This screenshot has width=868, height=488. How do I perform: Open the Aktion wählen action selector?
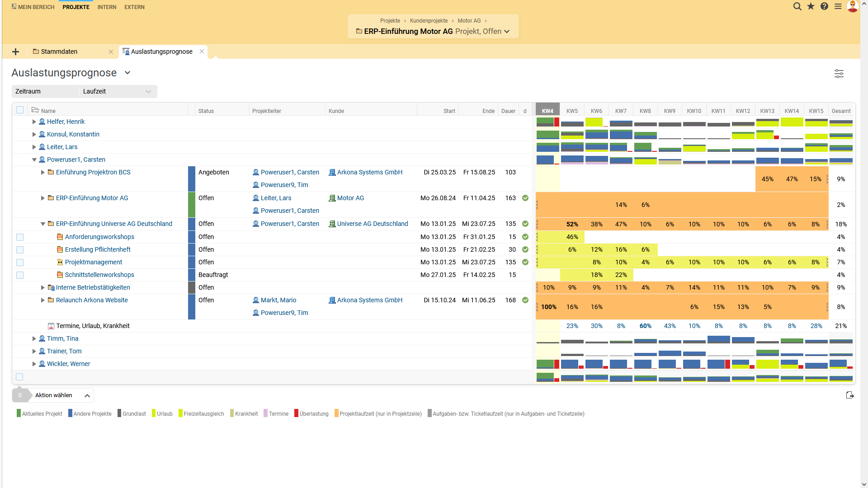pos(53,395)
